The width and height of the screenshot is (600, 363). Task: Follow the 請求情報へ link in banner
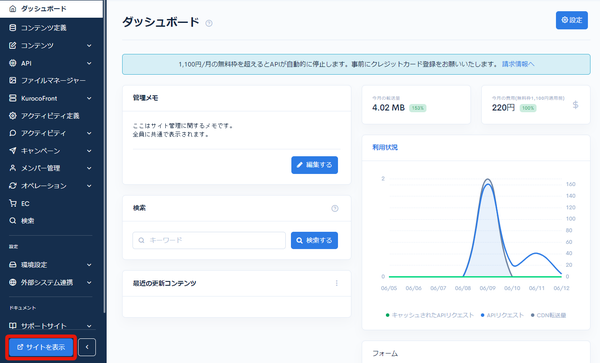point(518,64)
